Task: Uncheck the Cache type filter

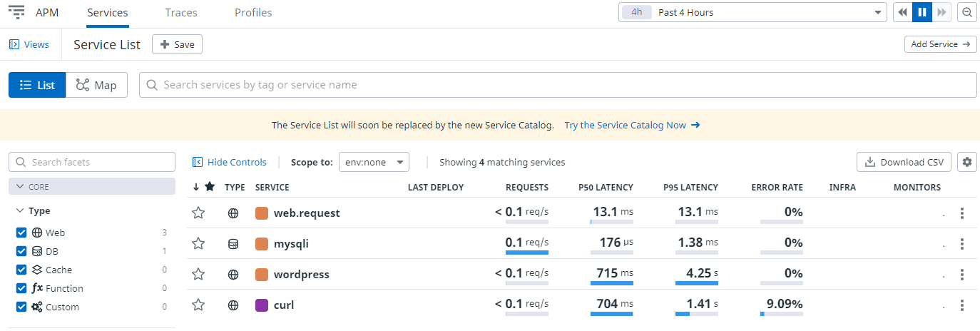Action: (21, 270)
